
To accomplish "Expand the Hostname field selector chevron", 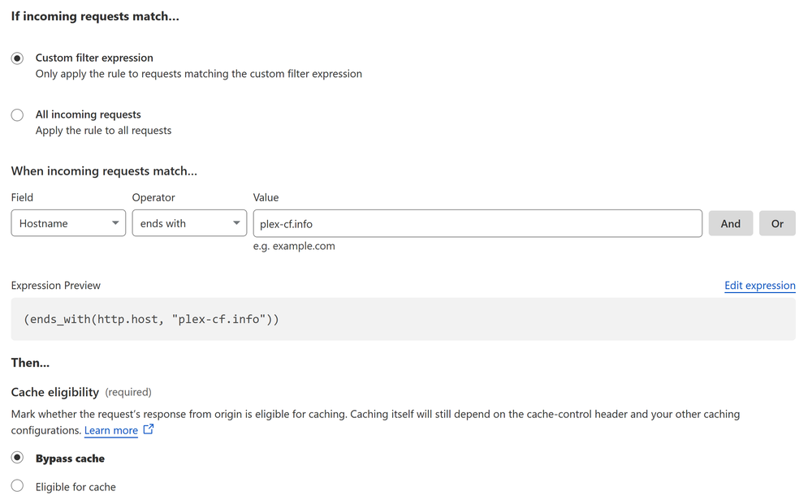I will pyautogui.click(x=117, y=222).
